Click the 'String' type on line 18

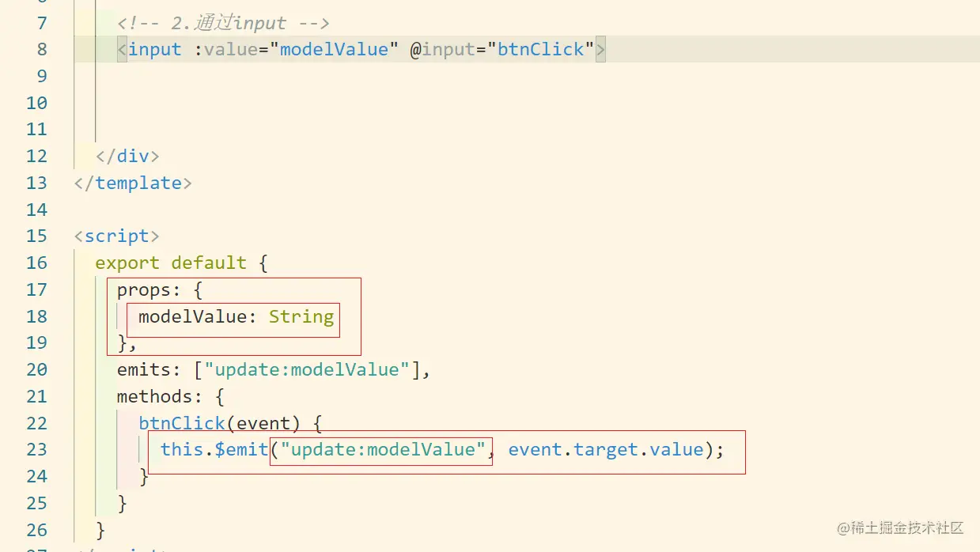(x=301, y=316)
